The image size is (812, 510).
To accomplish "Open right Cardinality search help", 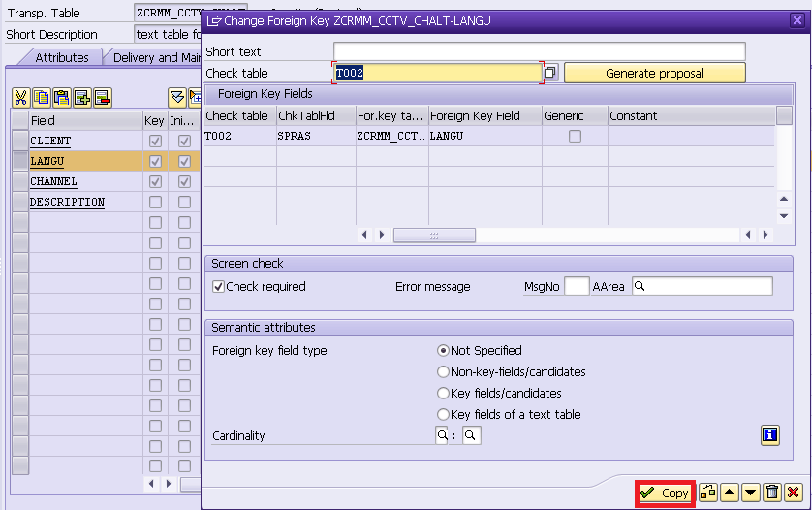I will click(x=471, y=435).
